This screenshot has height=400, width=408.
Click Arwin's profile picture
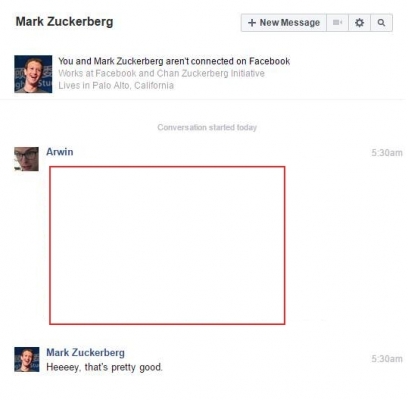click(26, 159)
